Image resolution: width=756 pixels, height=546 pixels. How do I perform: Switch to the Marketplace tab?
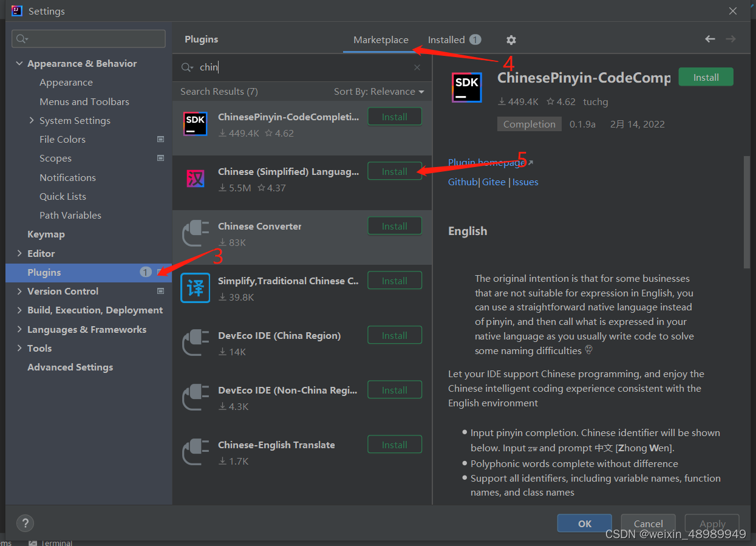(x=381, y=40)
